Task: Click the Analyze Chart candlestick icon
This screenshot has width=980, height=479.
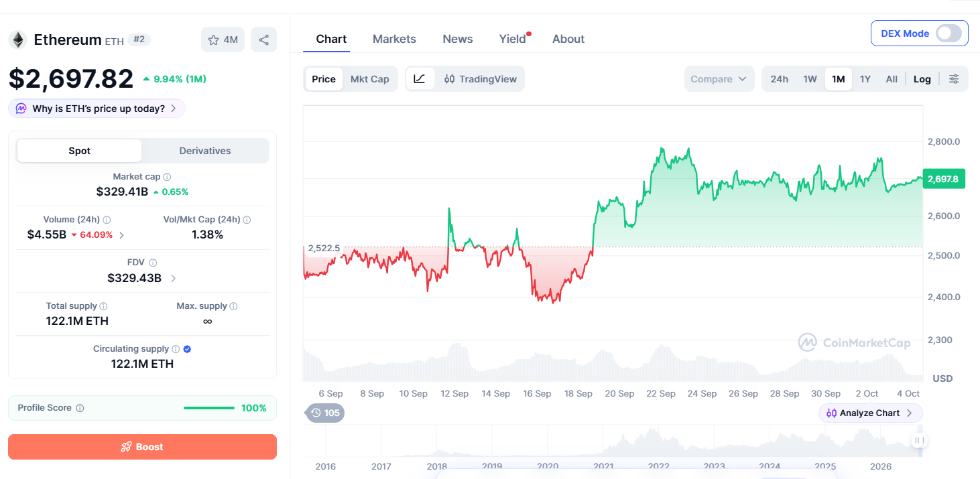Action: click(831, 413)
